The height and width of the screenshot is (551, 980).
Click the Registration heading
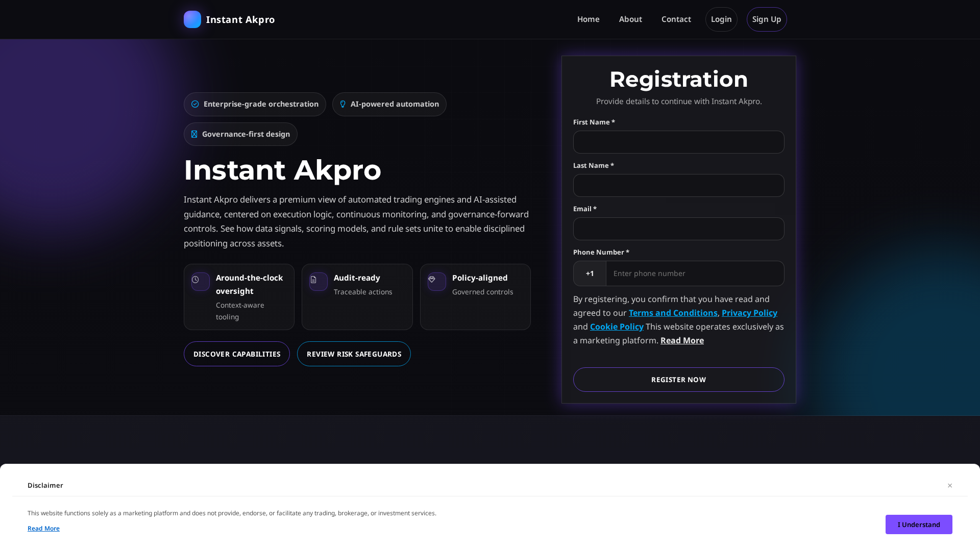point(679,79)
